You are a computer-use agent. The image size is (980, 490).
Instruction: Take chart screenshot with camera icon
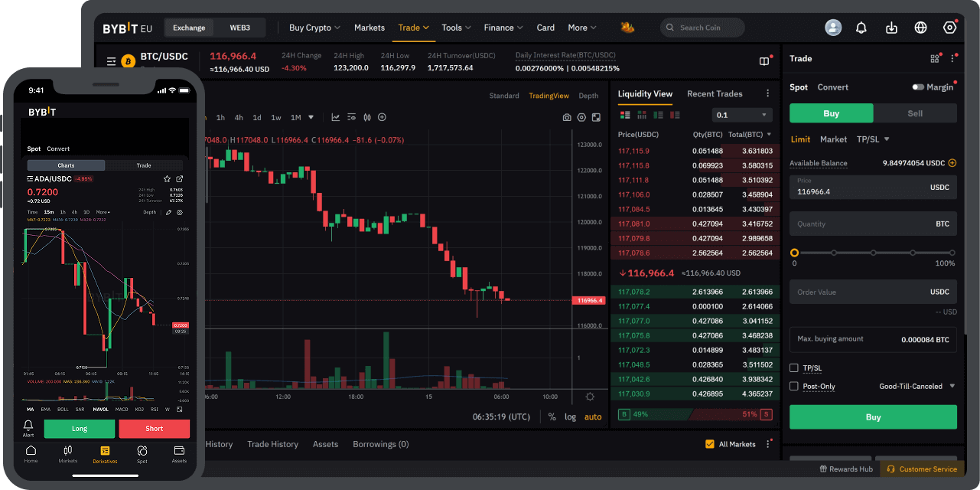point(567,117)
